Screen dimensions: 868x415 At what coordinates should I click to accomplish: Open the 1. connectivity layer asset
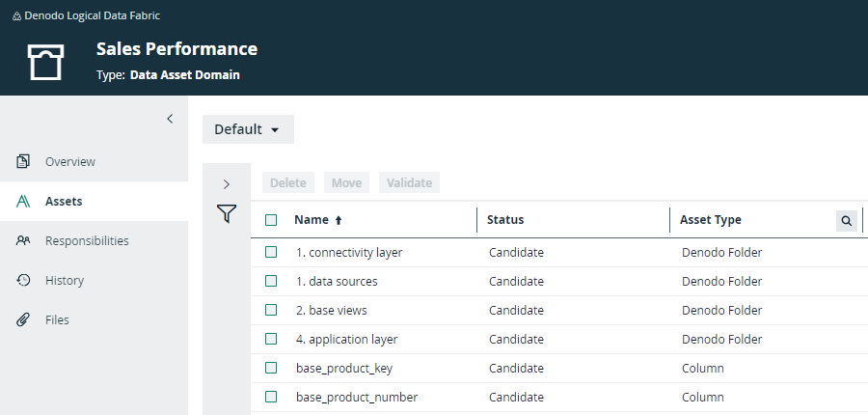[349, 252]
